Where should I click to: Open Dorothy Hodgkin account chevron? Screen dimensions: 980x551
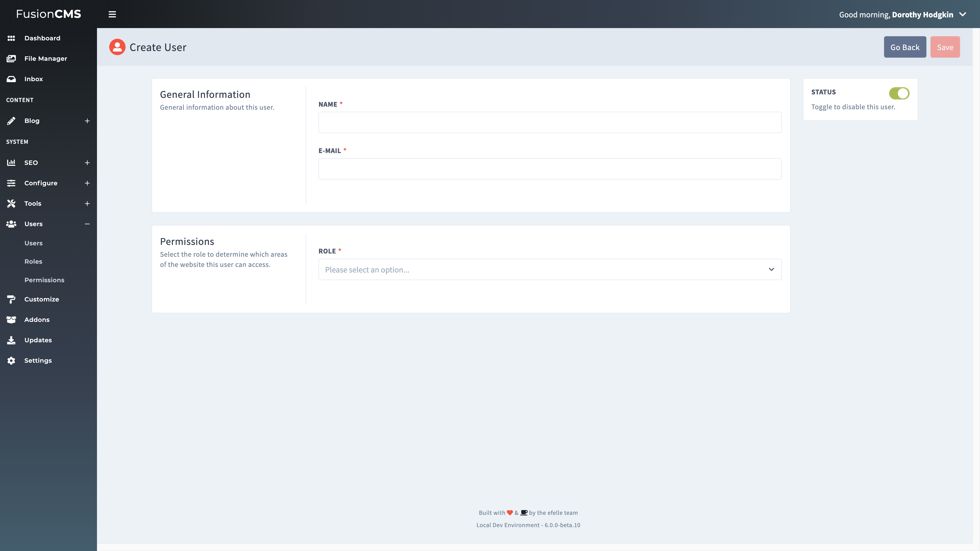point(963,14)
